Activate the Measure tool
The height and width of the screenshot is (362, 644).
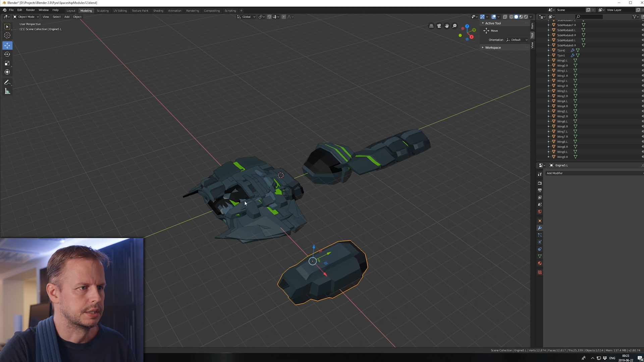coord(7,91)
